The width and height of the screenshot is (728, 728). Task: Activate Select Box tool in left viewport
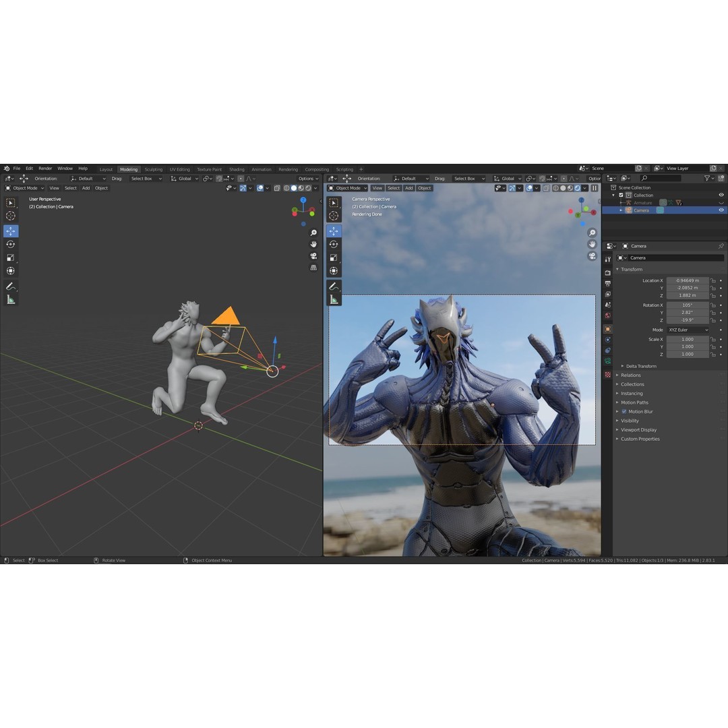pyautogui.click(x=10, y=203)
